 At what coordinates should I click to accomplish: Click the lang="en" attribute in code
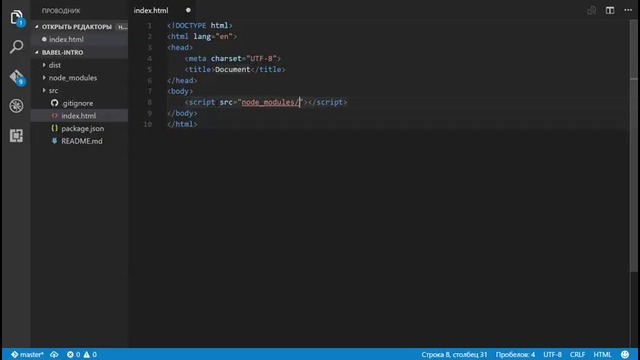pos(213,36)
